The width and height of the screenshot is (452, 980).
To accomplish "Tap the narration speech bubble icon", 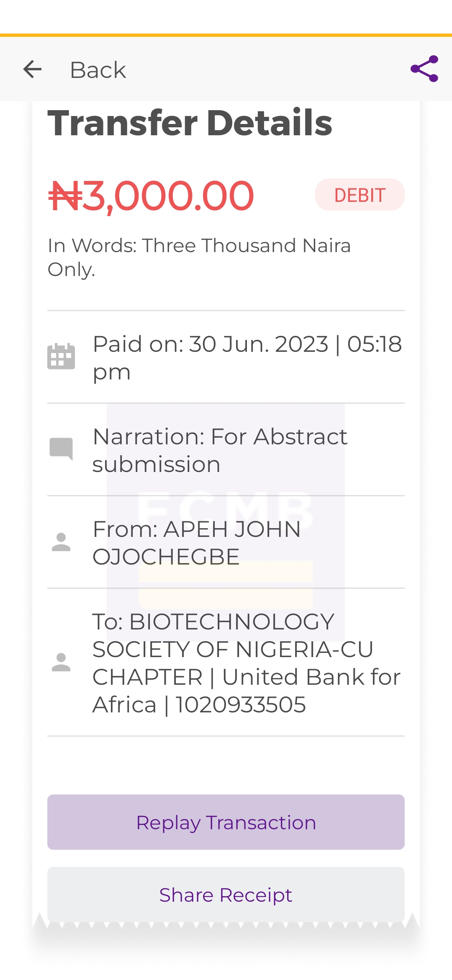I will coord(61,449).
